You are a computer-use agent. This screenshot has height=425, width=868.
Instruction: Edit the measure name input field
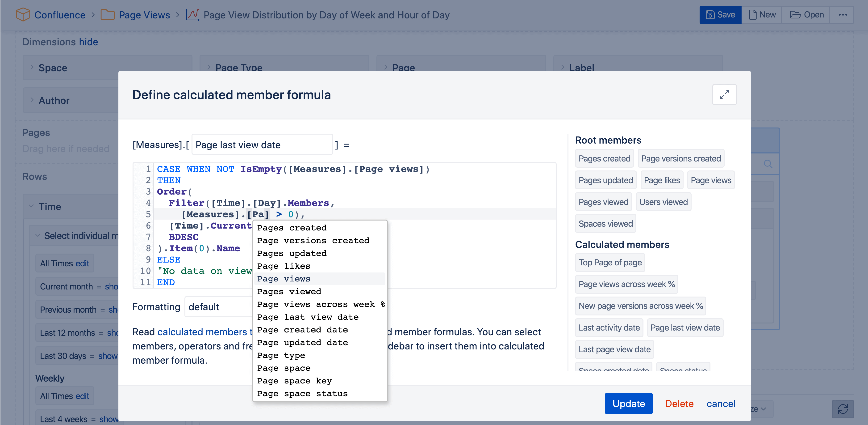coord(262,145)
